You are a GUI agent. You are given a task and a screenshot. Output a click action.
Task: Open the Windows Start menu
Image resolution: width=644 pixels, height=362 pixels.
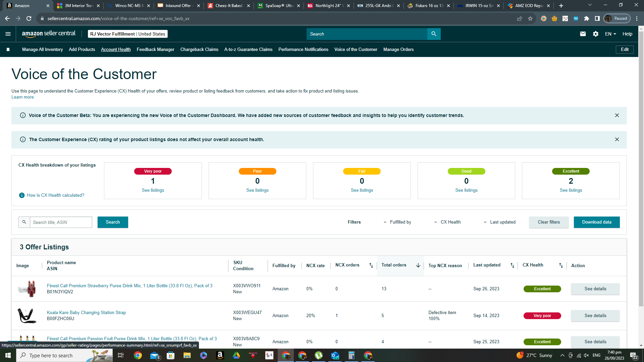(8, 355)
